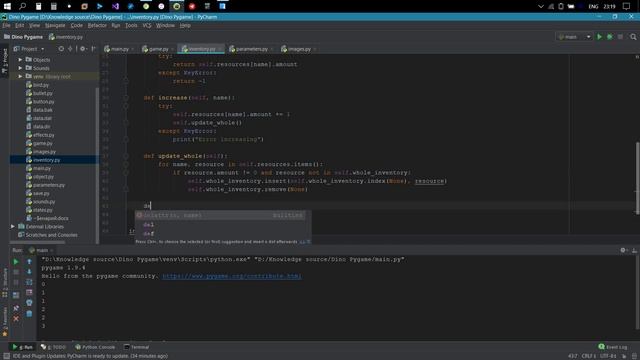The image size is (640, 360).
Task: Click the collapse all icon in Project panel
Action: (70, 49)
